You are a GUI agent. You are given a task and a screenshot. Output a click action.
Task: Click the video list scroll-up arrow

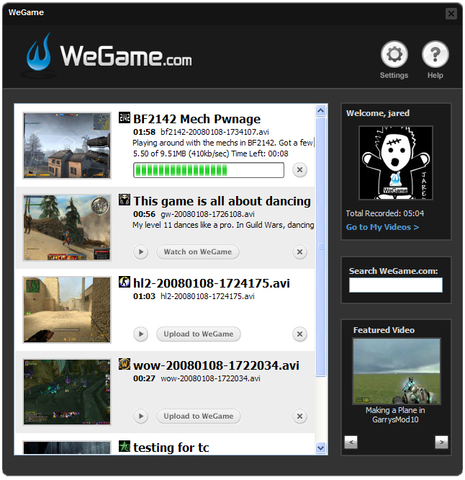tap(321, 111)
